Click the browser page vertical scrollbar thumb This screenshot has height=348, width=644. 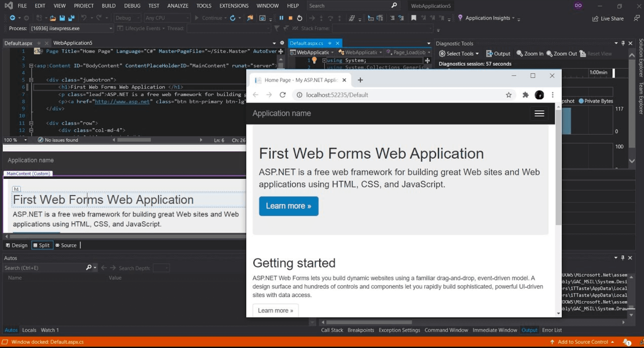(x=558, y=167)
